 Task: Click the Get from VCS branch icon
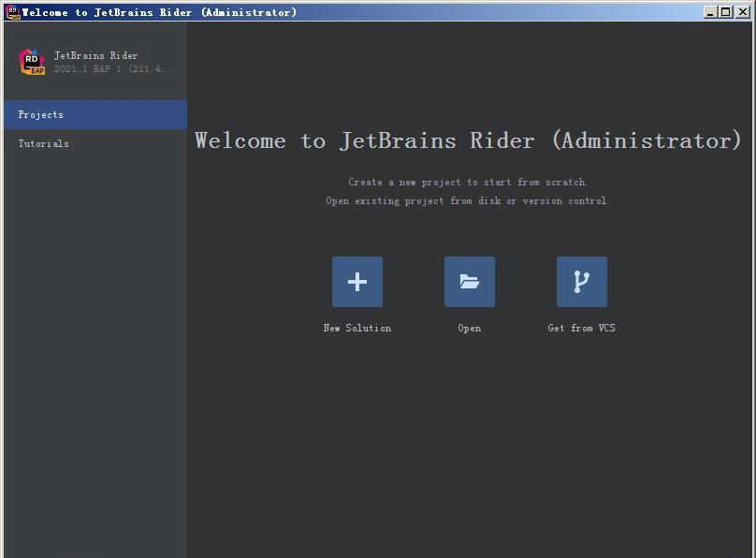[582, 282]
